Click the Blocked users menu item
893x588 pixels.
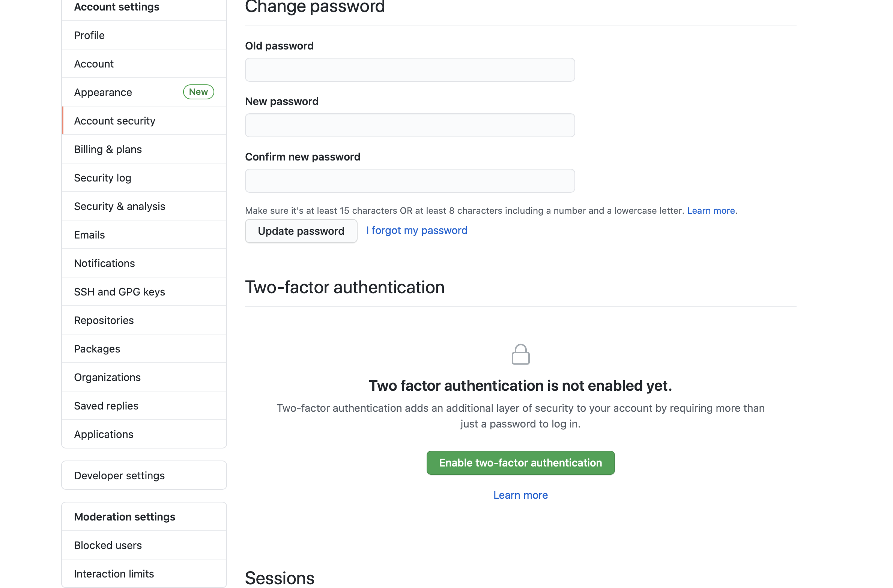click(x=107, y=544)
